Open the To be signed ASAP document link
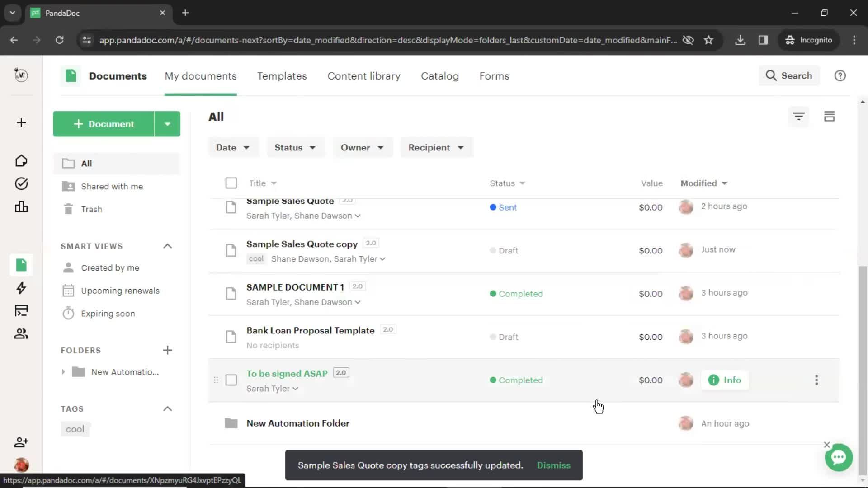This screenshot has height=488, width=868. (x=287, y=374)
